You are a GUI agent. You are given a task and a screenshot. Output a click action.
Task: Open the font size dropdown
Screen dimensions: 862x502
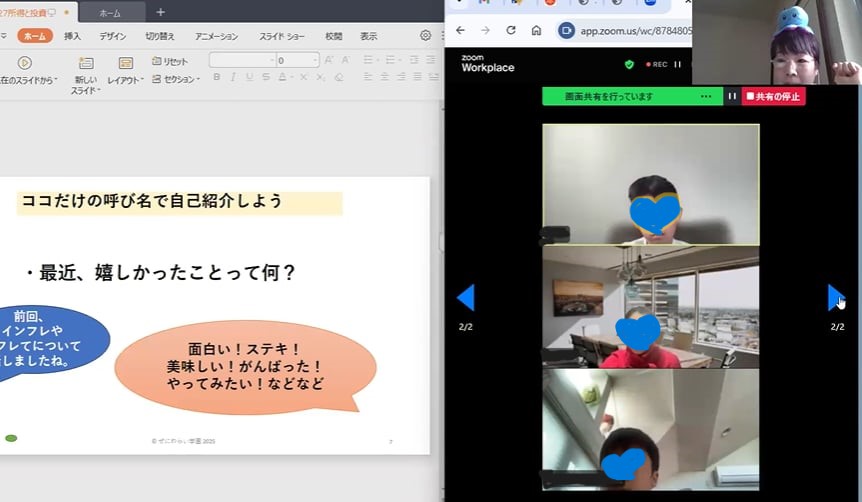[314, 61]
